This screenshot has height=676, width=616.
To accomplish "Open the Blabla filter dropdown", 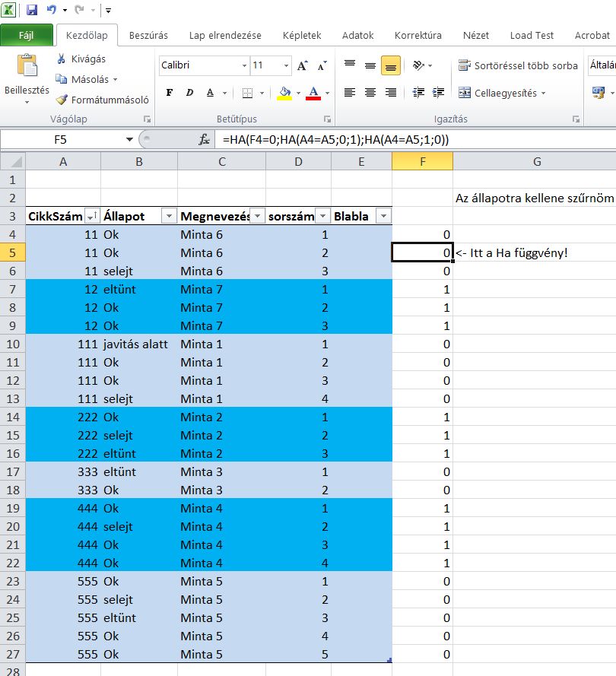I will (383, 216).
